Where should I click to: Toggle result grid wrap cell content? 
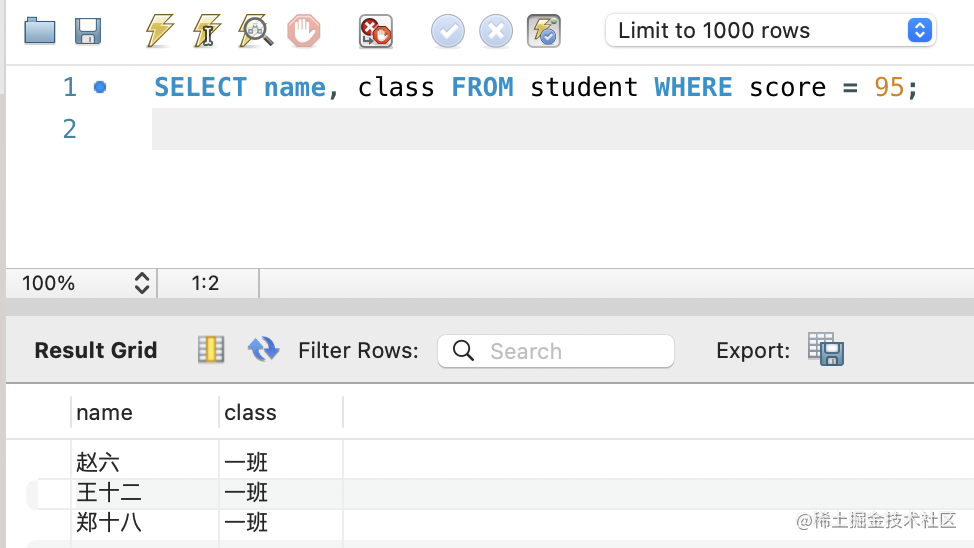(x=211, y=349)
